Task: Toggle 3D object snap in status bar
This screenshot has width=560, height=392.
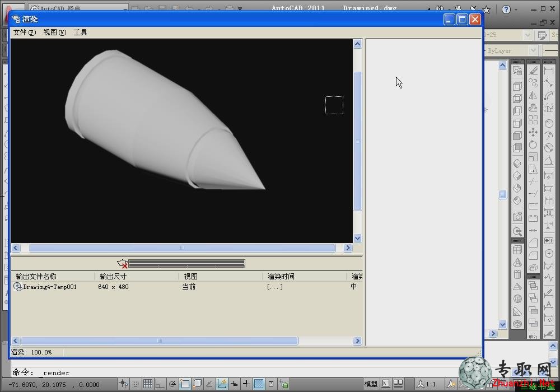Action: point(197,384)
